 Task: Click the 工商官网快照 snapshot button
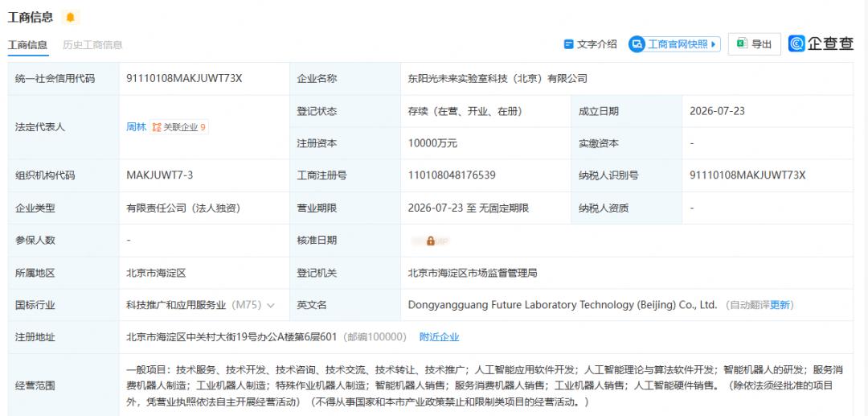[674, 44]
